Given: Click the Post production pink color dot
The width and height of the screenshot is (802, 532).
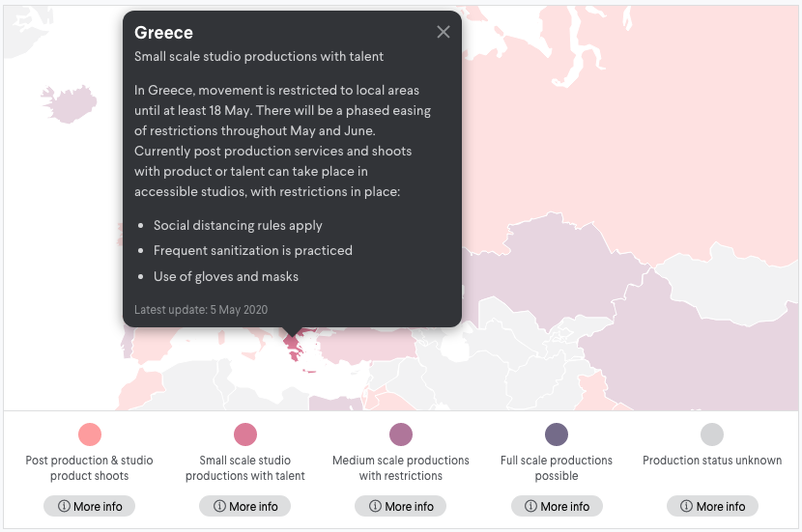Looking at the screenshot, I should pos(90,434).
